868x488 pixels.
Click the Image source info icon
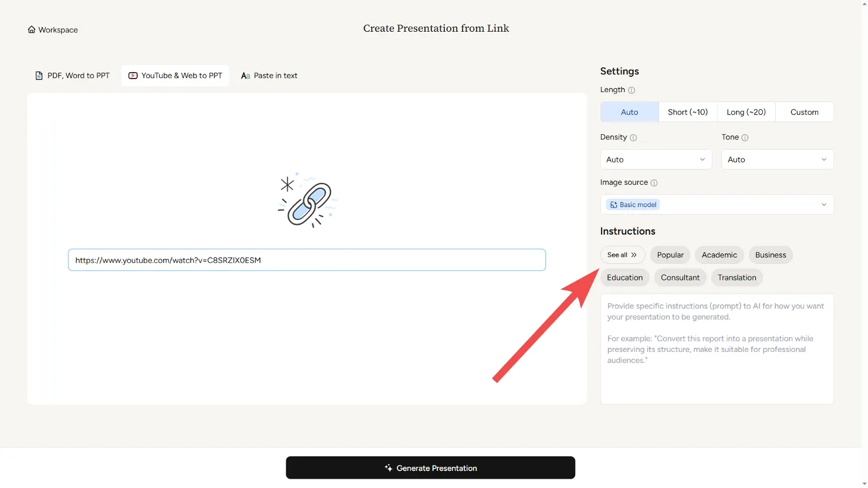coord(654,183)
